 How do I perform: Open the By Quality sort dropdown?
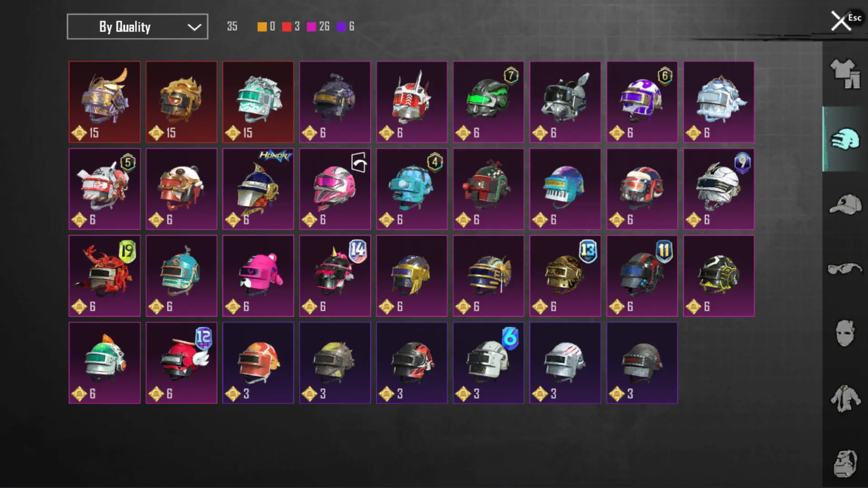[x=137, y=27]
